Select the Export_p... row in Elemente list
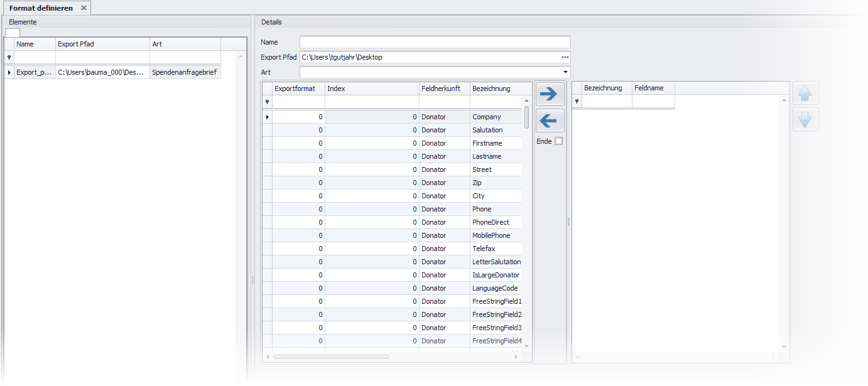Screen dimensions: 868x386 [x=34, y=72]
